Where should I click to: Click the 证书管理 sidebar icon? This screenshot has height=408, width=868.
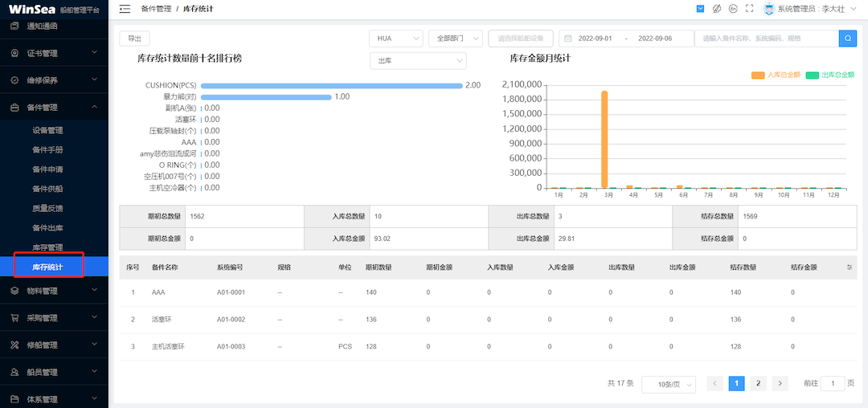[x=15, y=53]
